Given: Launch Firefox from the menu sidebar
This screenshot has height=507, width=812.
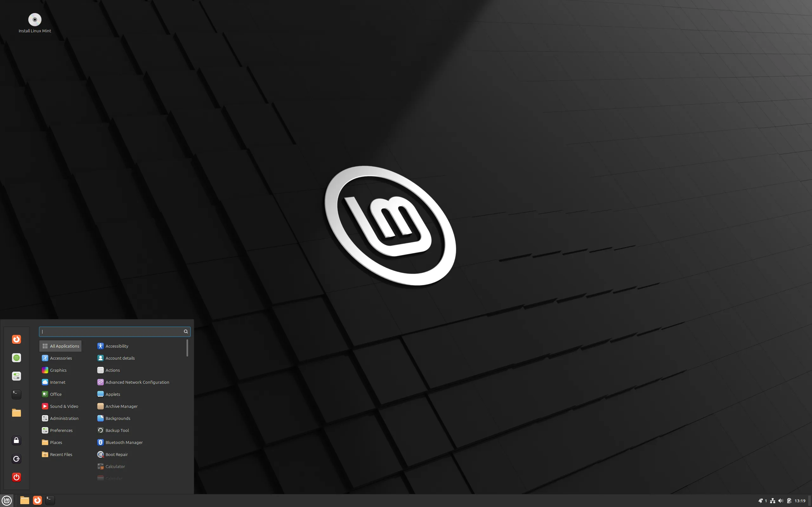Looking at the screenshot, I should (16, 339).
